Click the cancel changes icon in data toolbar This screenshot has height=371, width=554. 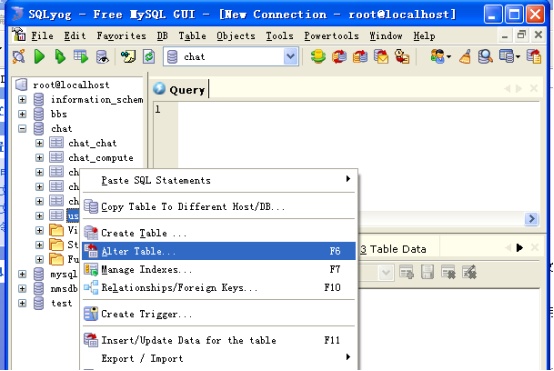click(x=469, y=272)
